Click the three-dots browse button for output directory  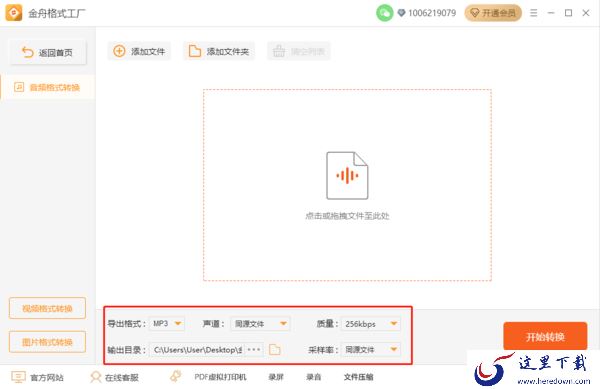pos(254,350)
